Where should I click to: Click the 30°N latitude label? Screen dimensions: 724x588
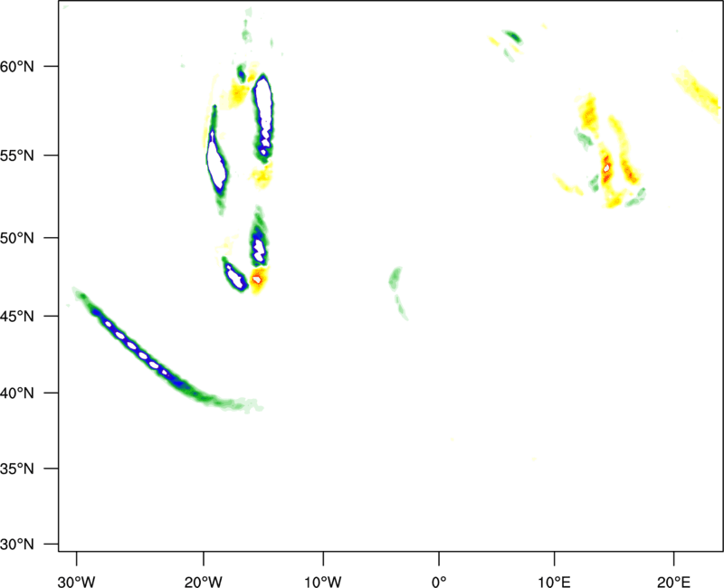click(x=17, y=545)
